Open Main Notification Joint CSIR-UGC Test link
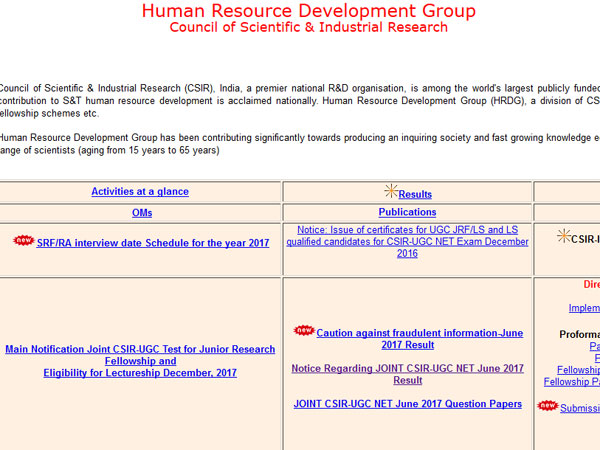Image resolution: width=600 pixels, height=450 pixels. pos(140,361)
